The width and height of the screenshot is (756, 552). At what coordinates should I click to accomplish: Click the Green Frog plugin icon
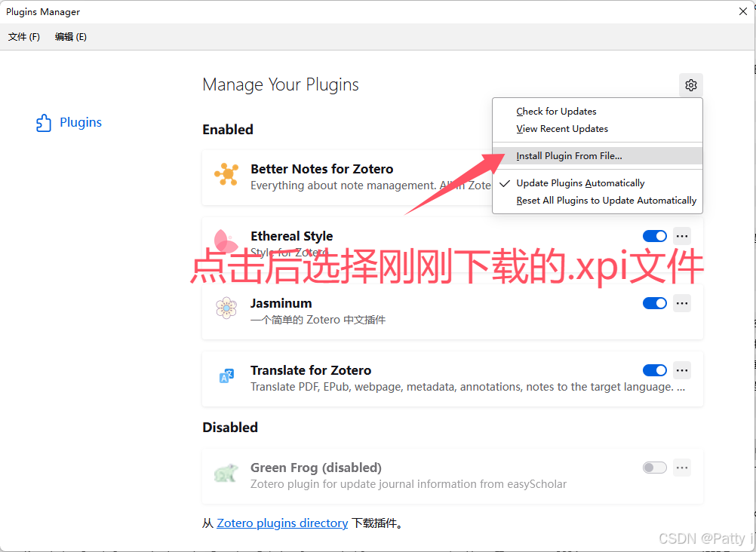pyautogui.click(x=226, y=473)
